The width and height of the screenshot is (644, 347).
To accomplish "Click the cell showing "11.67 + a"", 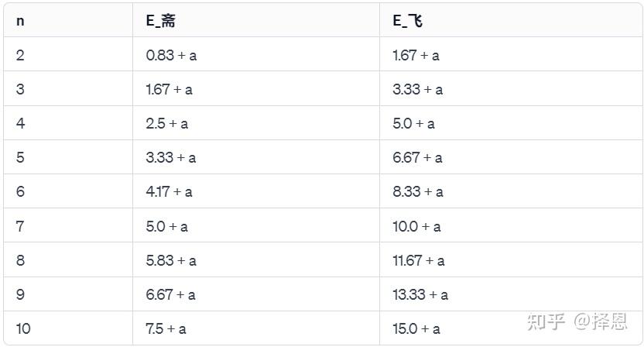I will coord(418,260).
